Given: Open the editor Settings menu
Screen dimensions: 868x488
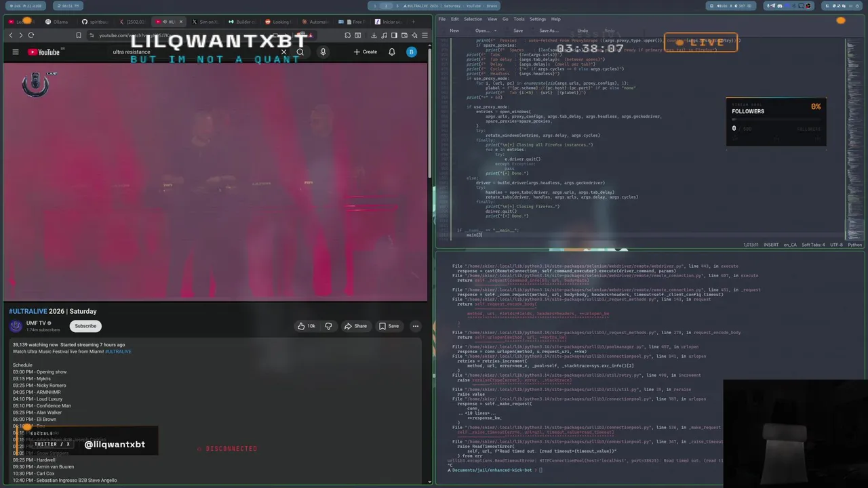Looking at the screenshot, I should pos(538,19).
